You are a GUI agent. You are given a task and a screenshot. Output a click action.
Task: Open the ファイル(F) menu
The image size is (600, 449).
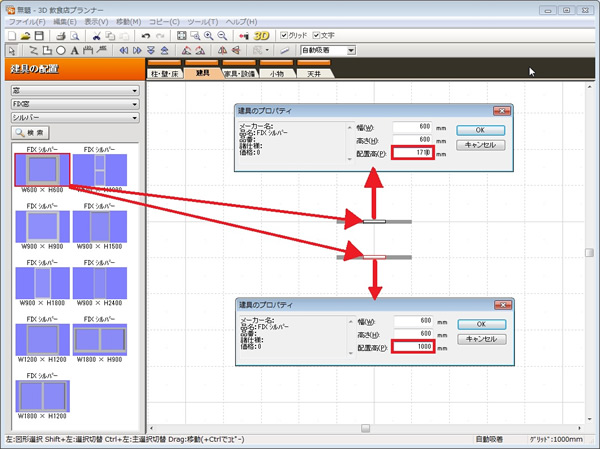point(27,21)
